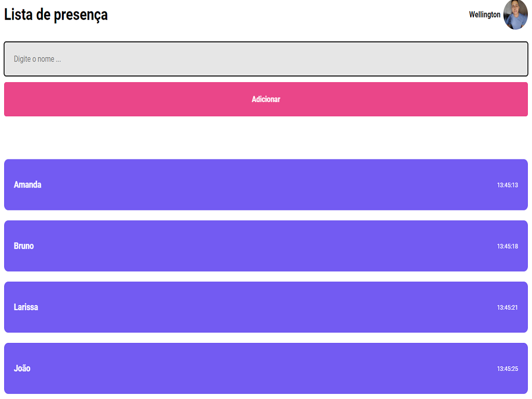The height and width of the screenshot is (399, 532).
Task: Click Larissa's timestamp 13:45:21
Action: (507, 308)
